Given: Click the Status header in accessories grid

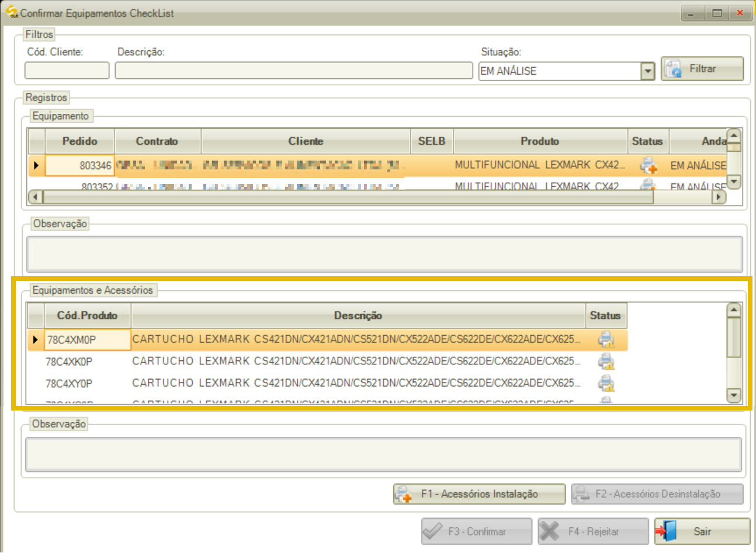Looking at the screenshot, I should click(x=605, y=315).
